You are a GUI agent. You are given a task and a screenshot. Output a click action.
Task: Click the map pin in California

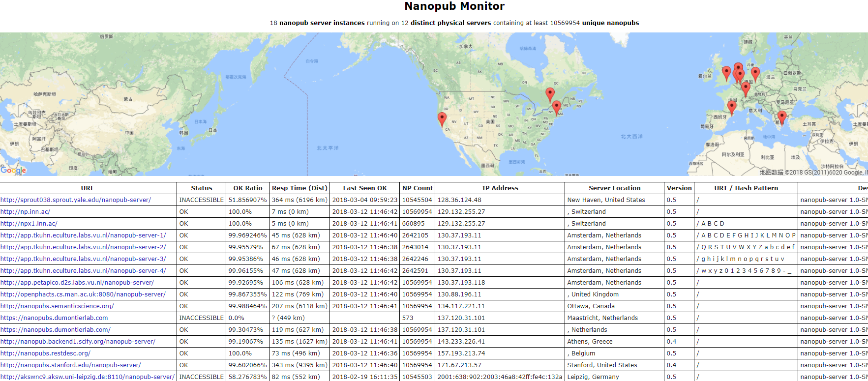pos(442,119)
